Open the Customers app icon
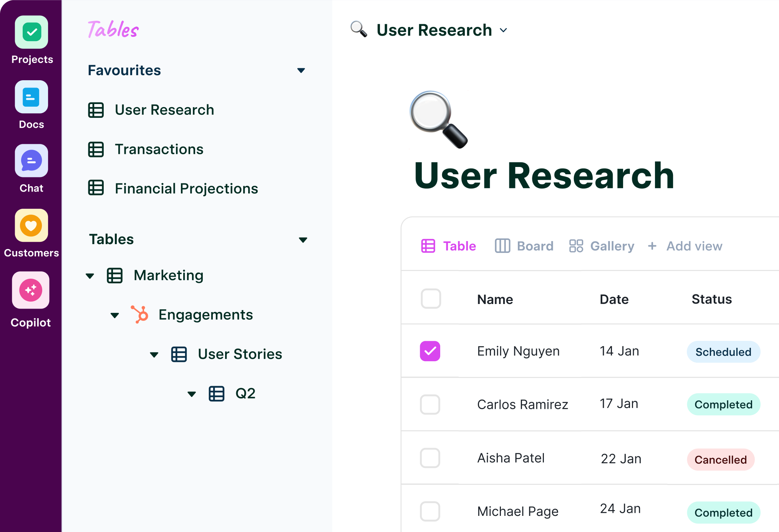The image size is (779, 532). click(31, 225)
